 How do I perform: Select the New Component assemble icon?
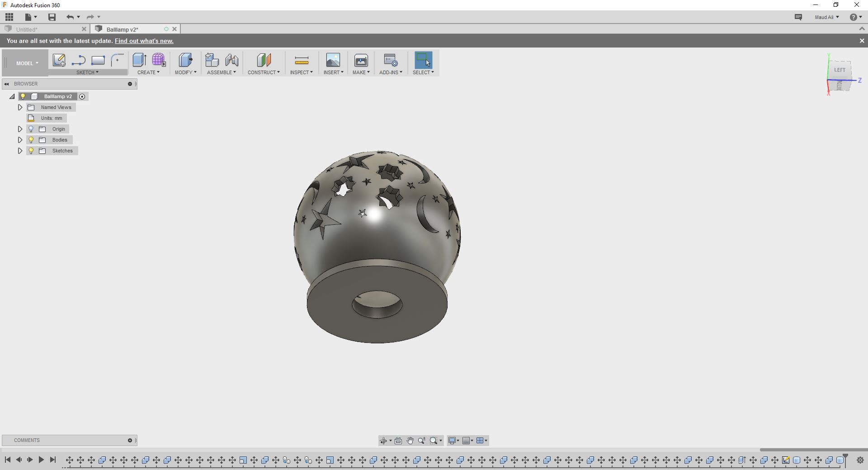(212, 60)
